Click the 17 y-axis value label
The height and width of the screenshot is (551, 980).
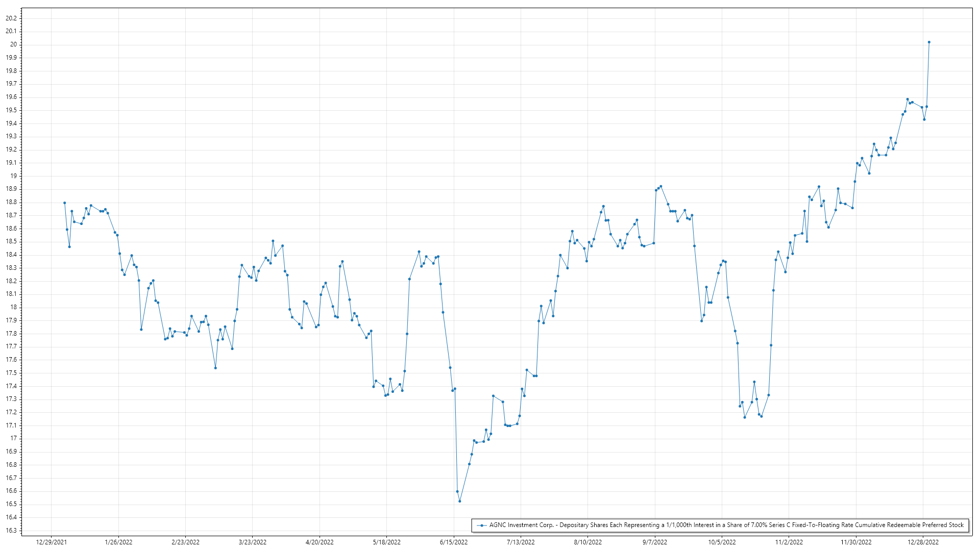tap(14, 438)
